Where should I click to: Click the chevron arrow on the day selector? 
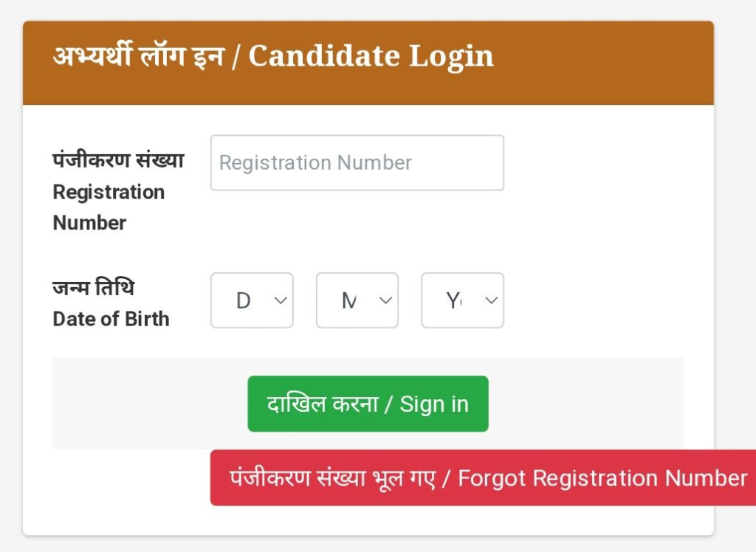(280, 300)
